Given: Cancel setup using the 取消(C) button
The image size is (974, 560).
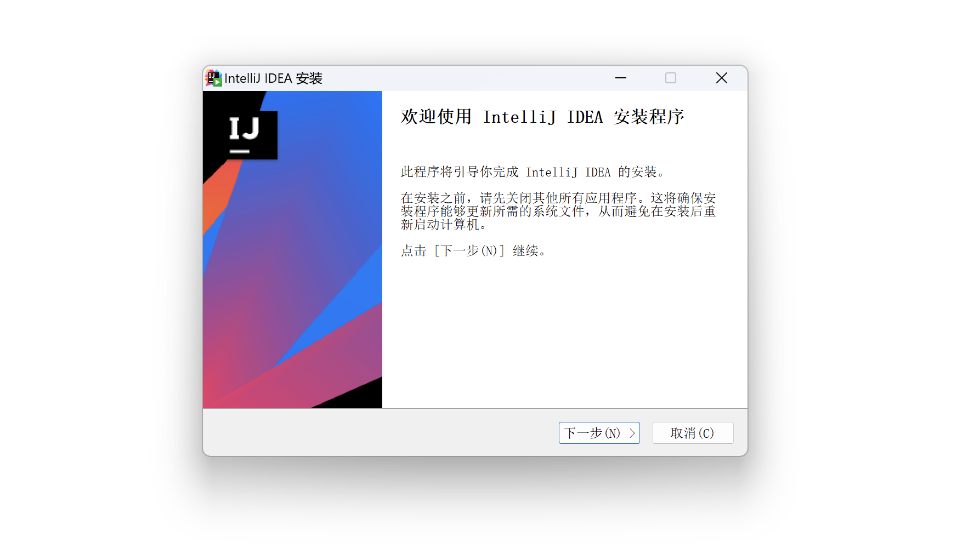Looking at the screenshot, I should point(693,433).
